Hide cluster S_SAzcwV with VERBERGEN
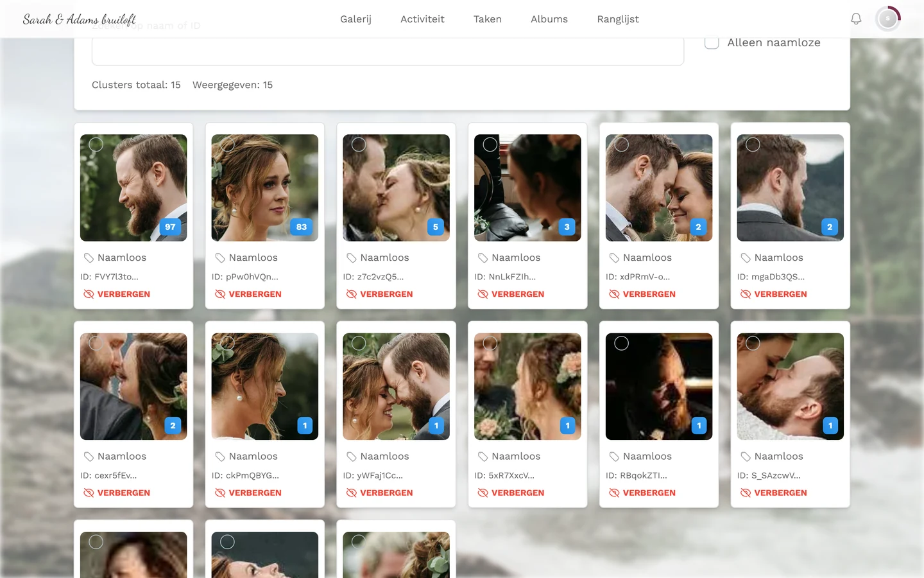 coord(774,493)
